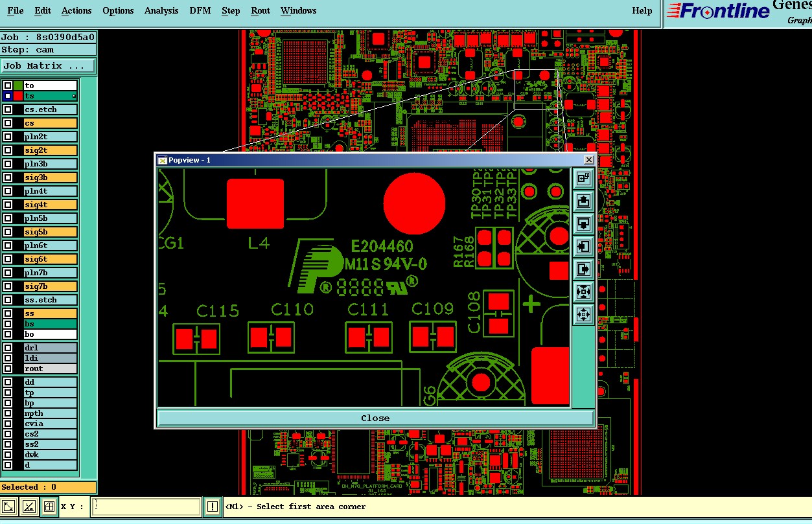Viewport: 812px width, 524px height.
Task: Toggle visibility of the 'ts' layer
Action: click(8, 96)
